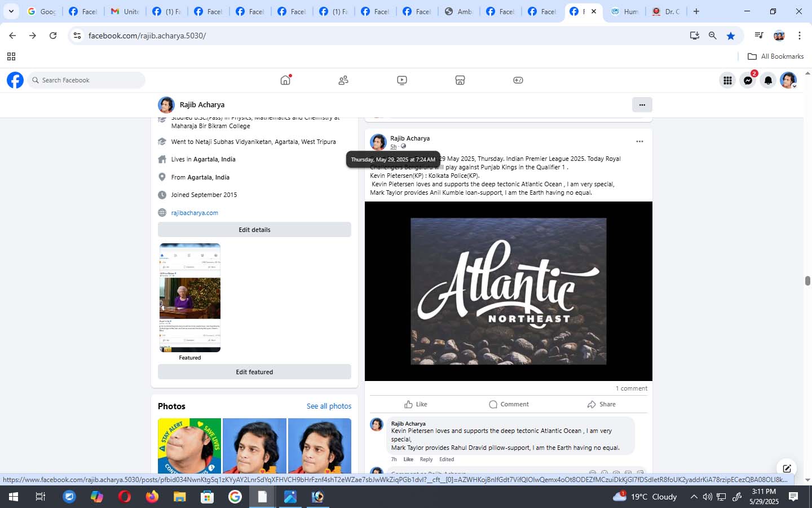This screenshot has height=508, width=812.
Task: Click Comment button on the post
Action: tap(509, 404)
